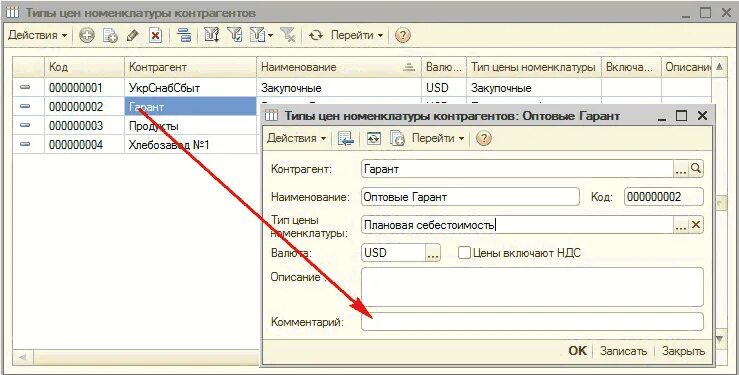Image resolution: width=739 pixels, height=375 pixels.
Task: Click the Комментарий input field
Action: 532,322
